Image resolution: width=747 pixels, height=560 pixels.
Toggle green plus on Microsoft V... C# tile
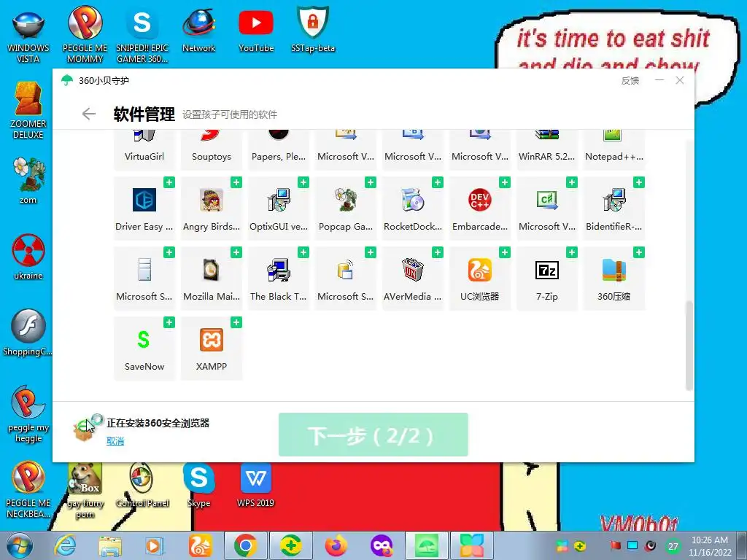(x=572, y=182)
